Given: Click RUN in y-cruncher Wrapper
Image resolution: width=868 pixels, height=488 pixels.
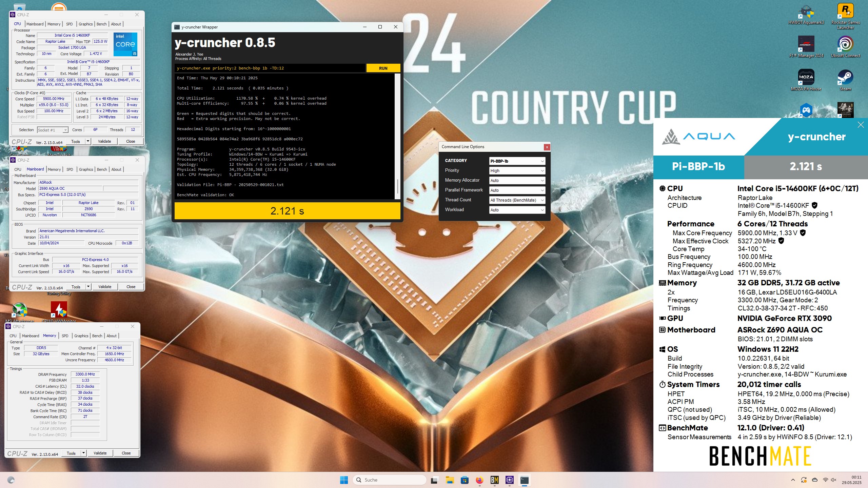Looking at the screenshot, I should 383,68.
